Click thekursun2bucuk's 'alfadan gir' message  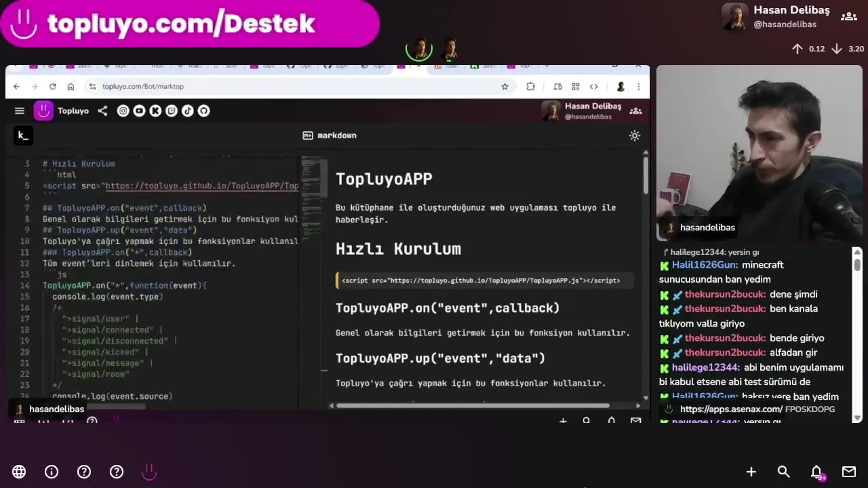[739, 352]
